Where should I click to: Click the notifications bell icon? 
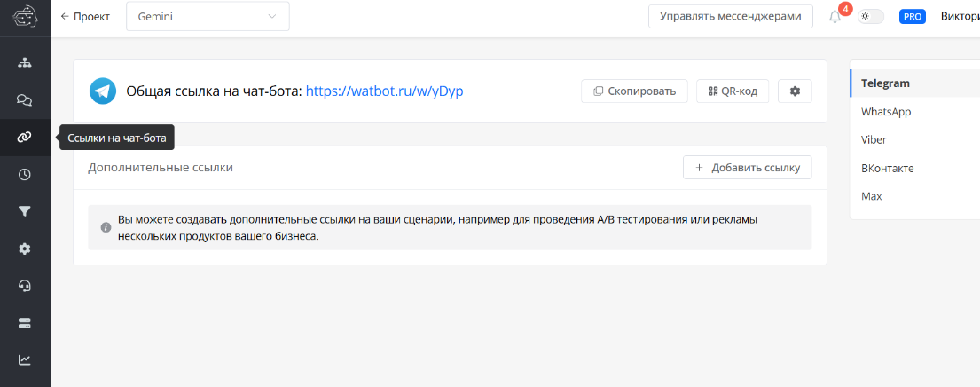click(x=835, y=17)
